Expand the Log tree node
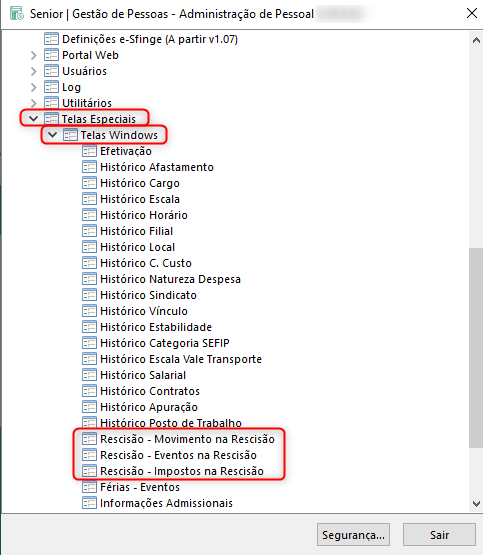 (x=34, y=87)
